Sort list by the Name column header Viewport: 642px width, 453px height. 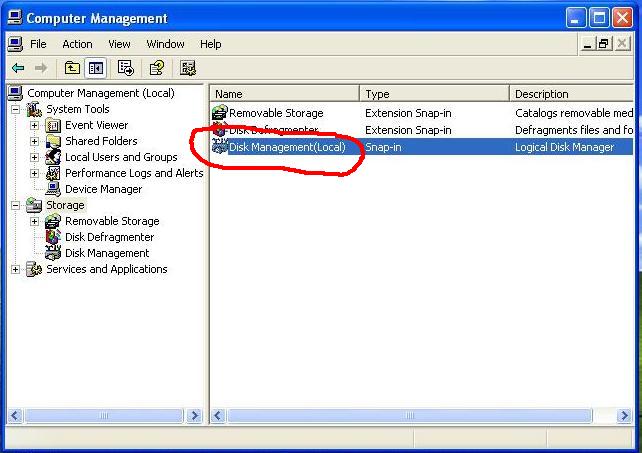[285, 94]
